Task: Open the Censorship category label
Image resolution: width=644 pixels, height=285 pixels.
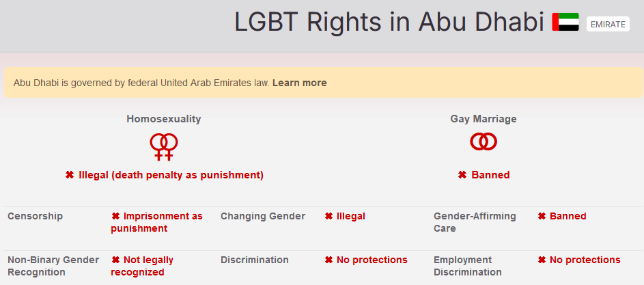Action: click(x=36, y=217)
